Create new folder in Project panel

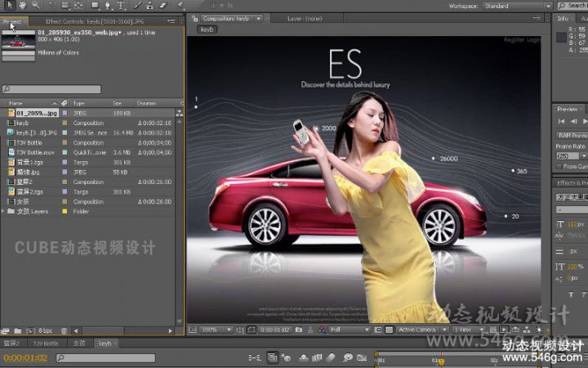(x=17, y=330)
